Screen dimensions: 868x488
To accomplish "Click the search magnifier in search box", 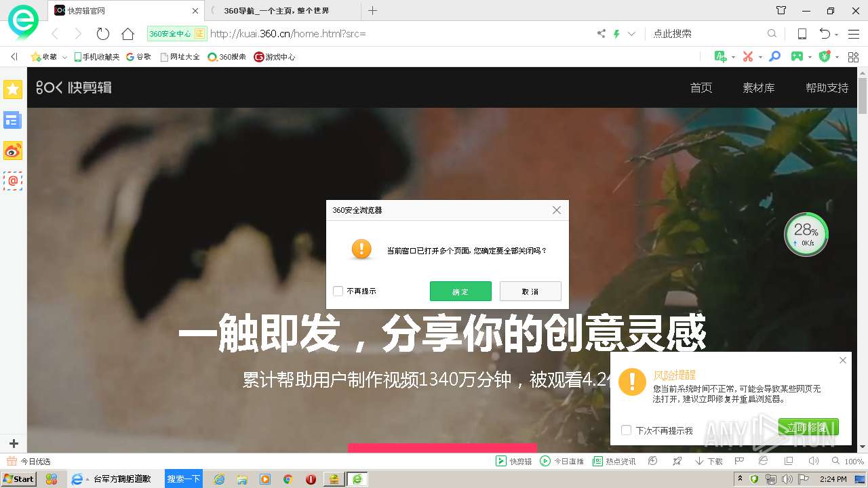I will [x=772, y=33].
